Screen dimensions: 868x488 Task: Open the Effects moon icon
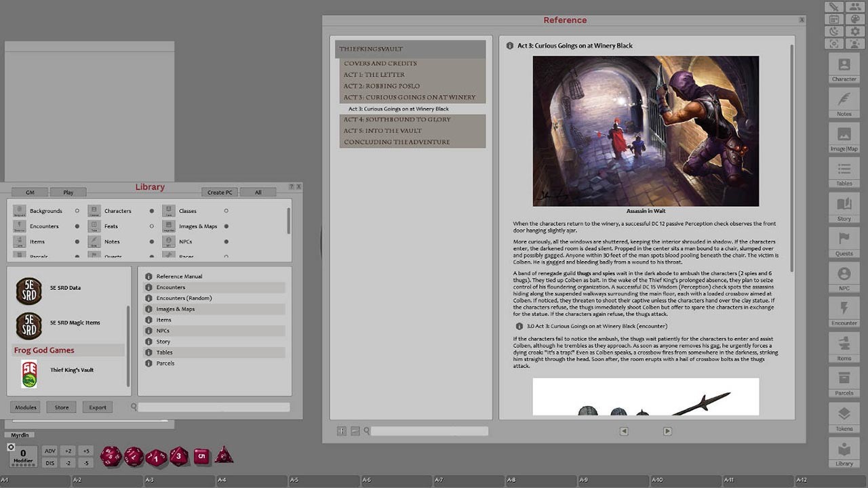click(x=833, y=30)
